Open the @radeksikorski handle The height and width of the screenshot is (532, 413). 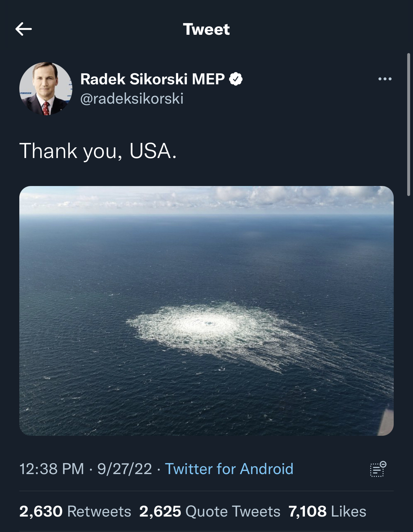[x=132, y=98]
